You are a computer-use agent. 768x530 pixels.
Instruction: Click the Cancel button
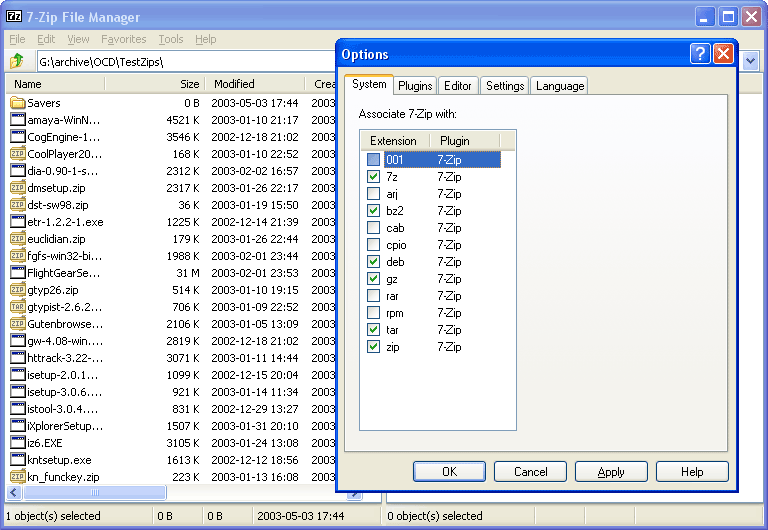point(530,471)
